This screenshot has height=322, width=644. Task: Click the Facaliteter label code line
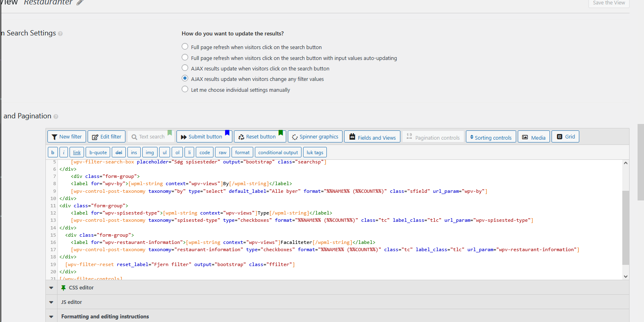tap(223, 242)
